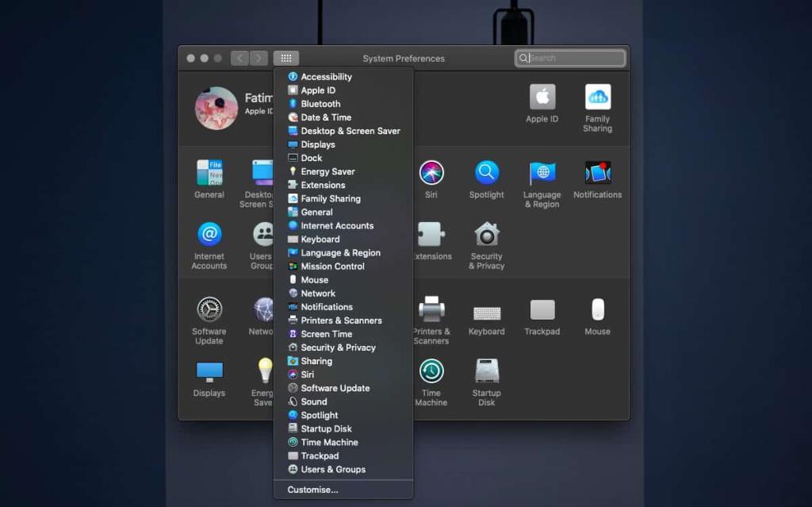The width and height of the screenshot is (812, 507).
Task: Click the back navigation arrow
Action: 239,57
